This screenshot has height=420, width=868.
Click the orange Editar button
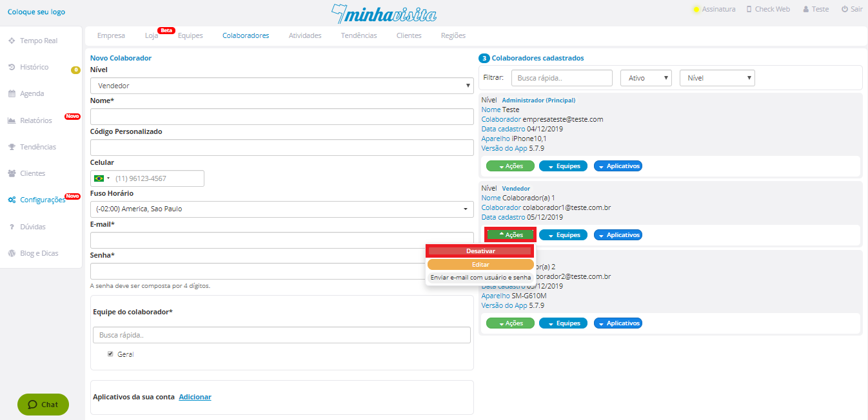480,264
